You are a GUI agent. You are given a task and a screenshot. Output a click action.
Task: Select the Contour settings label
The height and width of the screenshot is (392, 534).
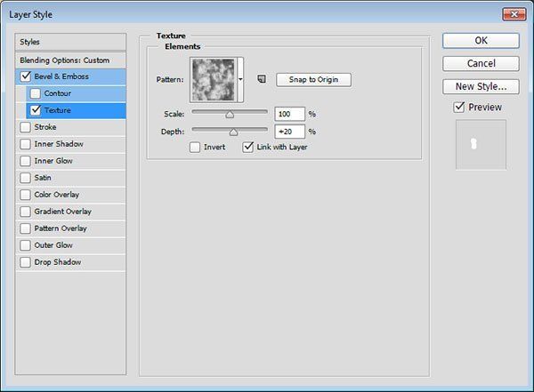(x=58, y=93)
